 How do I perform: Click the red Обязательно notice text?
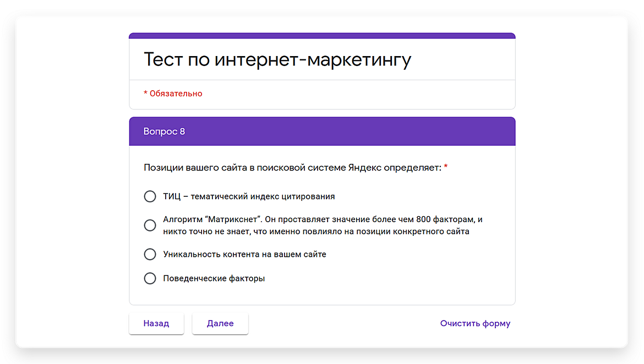pyautogui.click(x=173, y=93)
